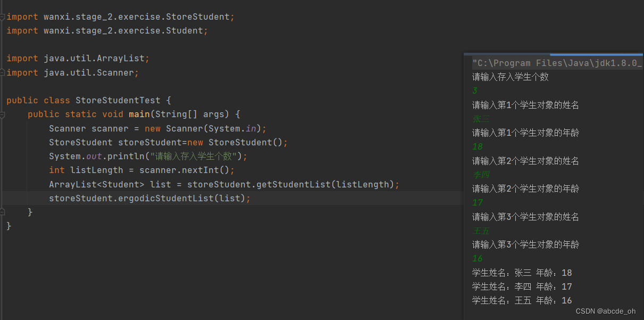Click console prompt 请输入存入学生个数
Image resolution: width=644 pixels, height=320 pixels.
point(511,77)
